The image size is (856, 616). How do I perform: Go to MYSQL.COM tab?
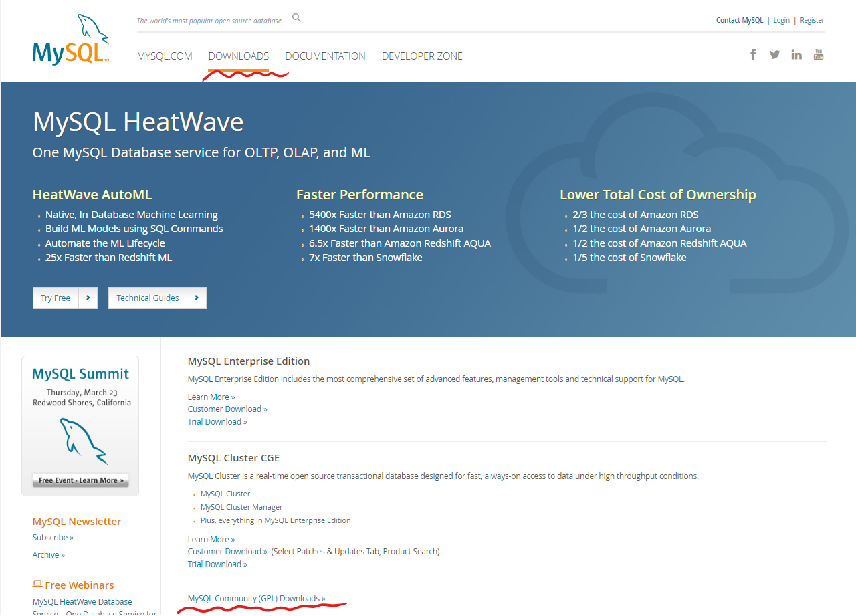point(165,56)
